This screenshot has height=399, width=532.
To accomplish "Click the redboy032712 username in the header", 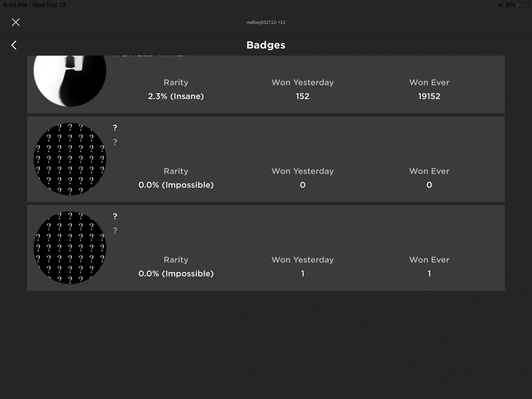I will [x=266, y=22].
